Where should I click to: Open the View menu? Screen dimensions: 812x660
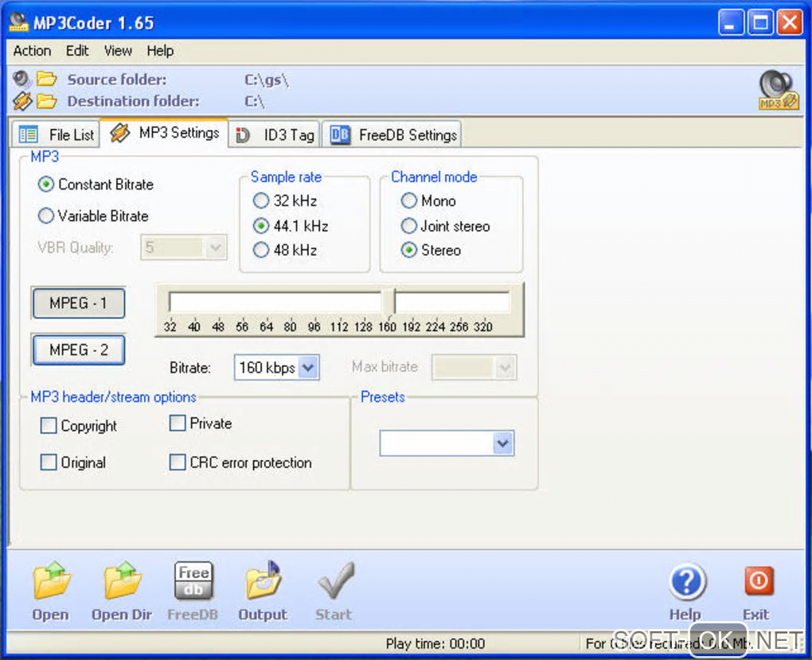pos(118,51)
